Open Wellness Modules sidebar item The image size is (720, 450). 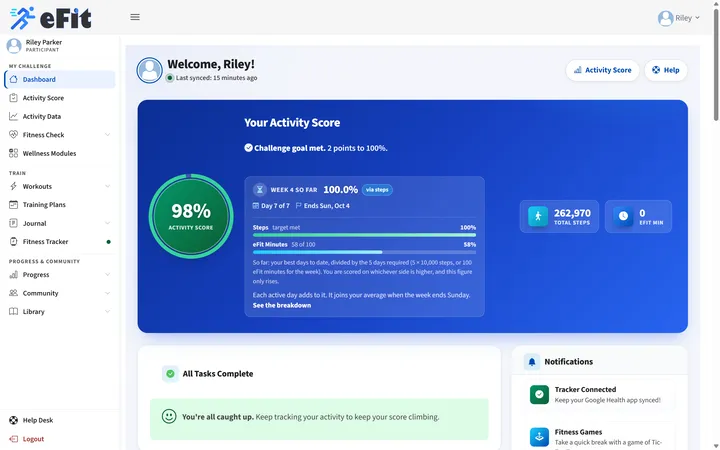[x=60, y=153]
